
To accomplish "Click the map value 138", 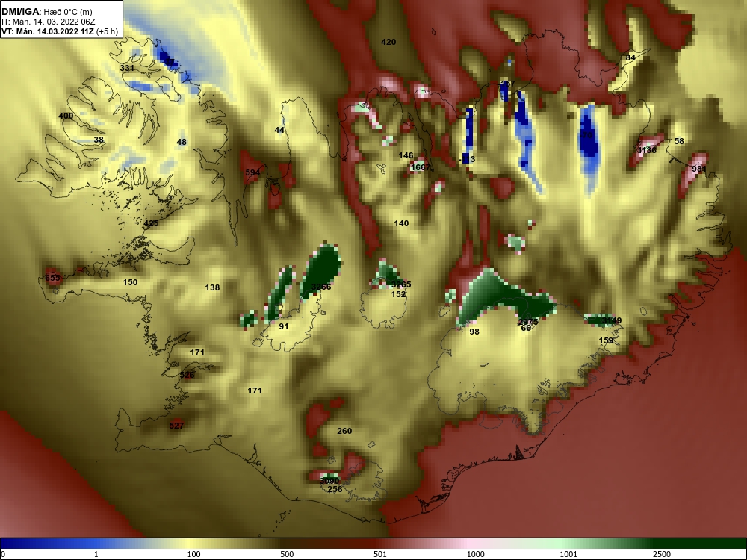I will coord(212,287).
